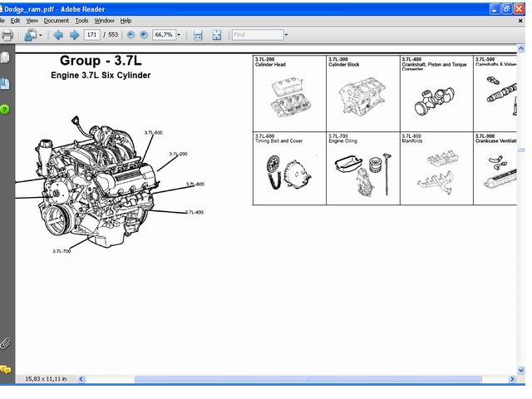Go to previous page with blue left arrow

pos(58,35)
